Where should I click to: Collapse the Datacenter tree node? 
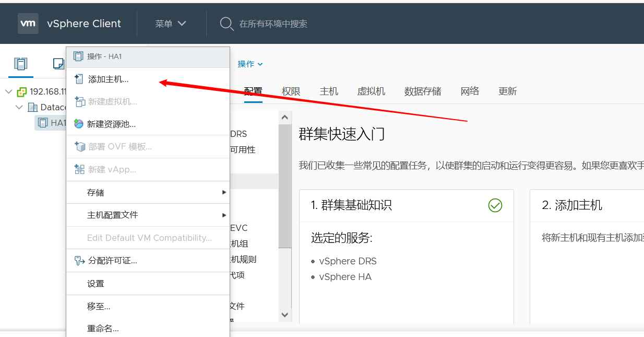click(20, 107)
